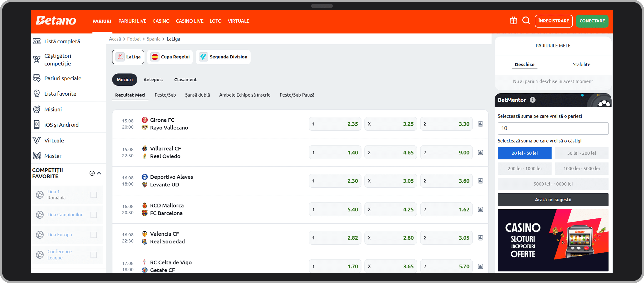Click the Conference League football icon
The height and width of the screenshot is (283, 644).
point(40,255)
